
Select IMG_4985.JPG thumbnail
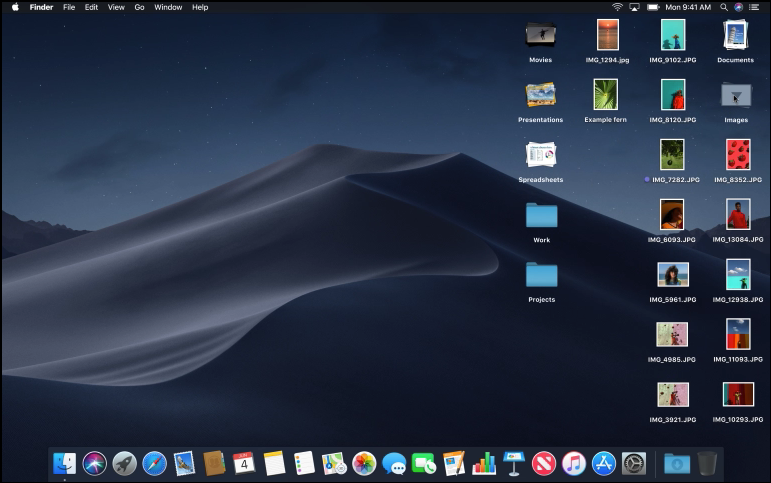672,334
